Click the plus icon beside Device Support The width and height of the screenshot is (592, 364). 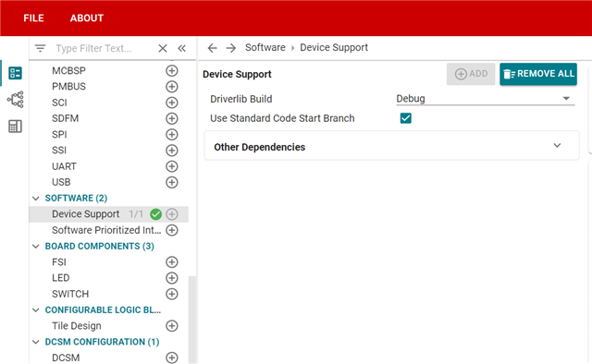click(x=172, y=214)
